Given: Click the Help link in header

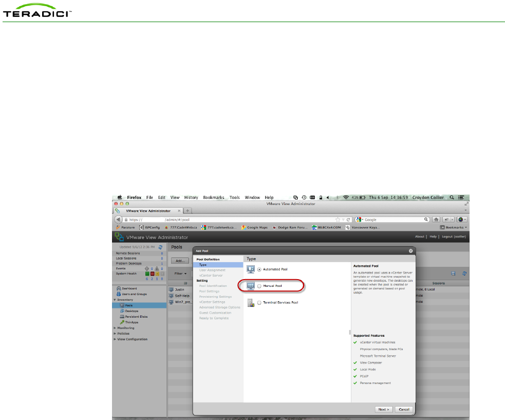Looking at the screenshot, I should 433,236.
